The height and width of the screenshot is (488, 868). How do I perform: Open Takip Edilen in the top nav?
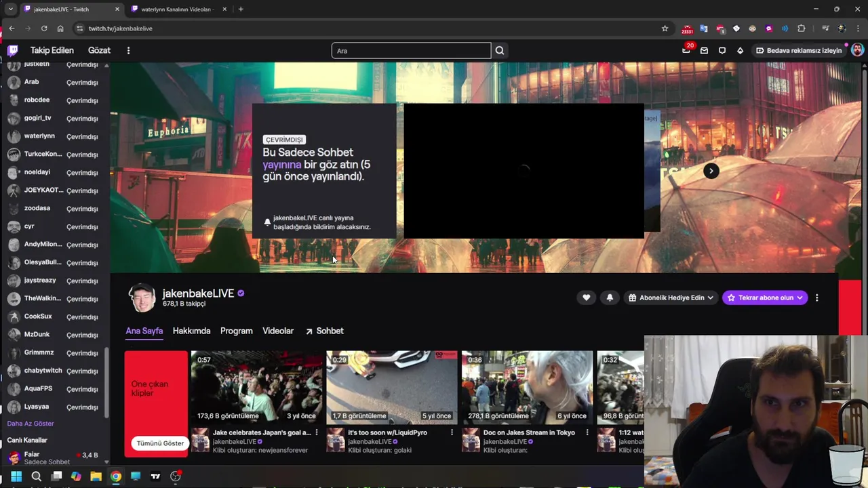(52, 50)
